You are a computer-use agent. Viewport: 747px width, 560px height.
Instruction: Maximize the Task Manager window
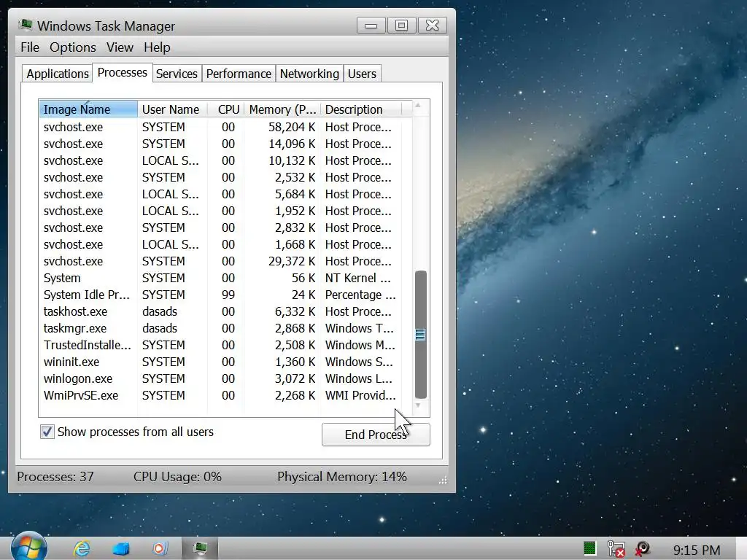(x=402, y=26)
